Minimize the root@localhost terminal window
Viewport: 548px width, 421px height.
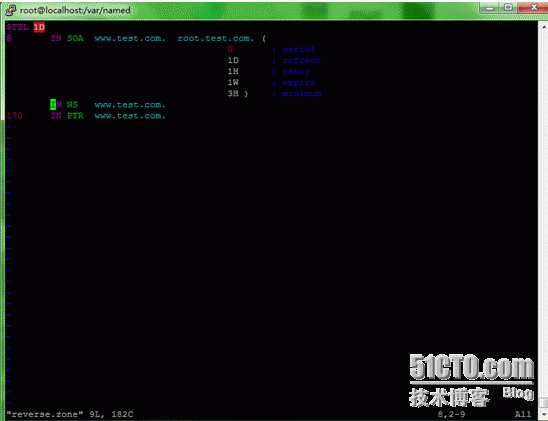click(489, 7)
